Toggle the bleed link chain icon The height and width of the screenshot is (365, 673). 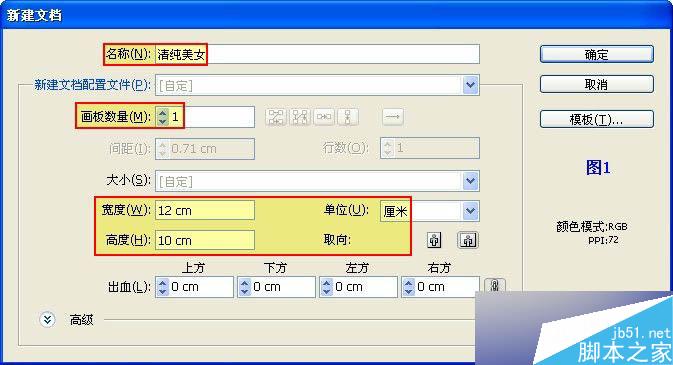pos(495,286)
